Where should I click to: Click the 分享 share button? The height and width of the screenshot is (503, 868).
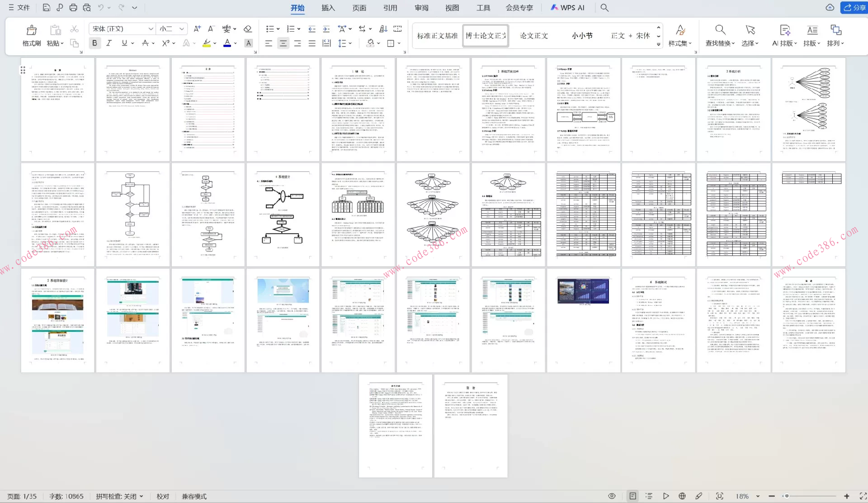(x=854, y=8)
